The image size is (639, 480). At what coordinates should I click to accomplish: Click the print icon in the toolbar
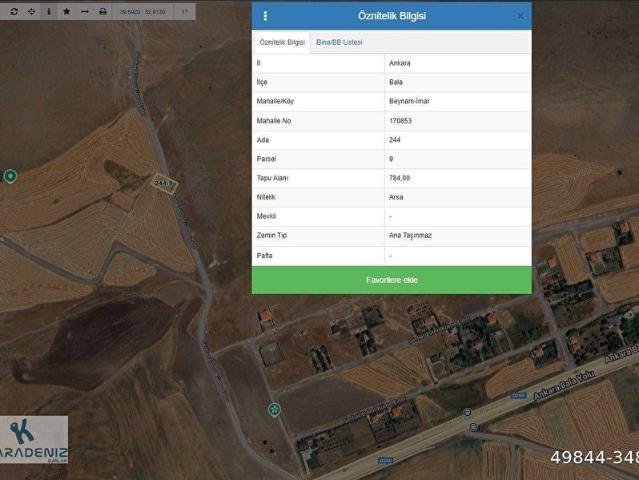pyautogui.click(x=102, y=11)
